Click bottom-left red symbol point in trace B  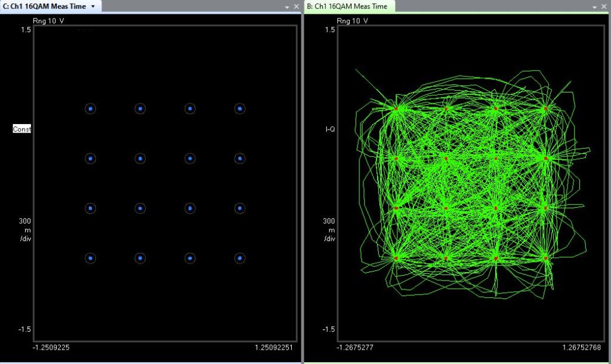[x=396, y=258]
